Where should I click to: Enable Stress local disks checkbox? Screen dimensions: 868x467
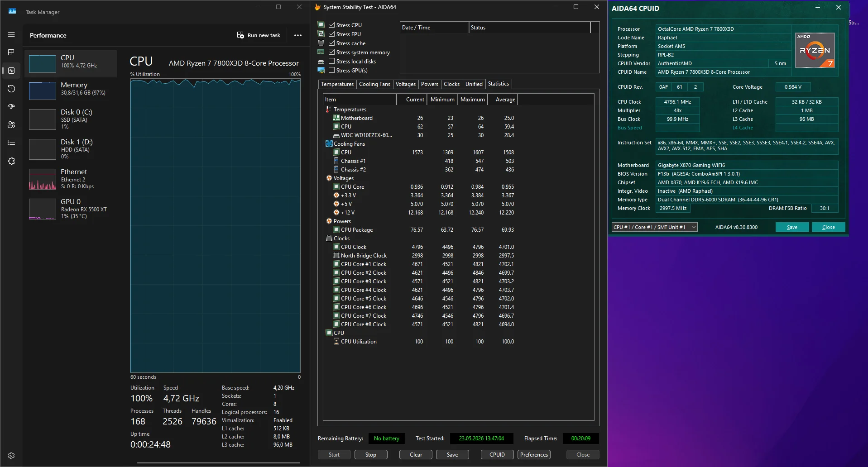[331, 61]
